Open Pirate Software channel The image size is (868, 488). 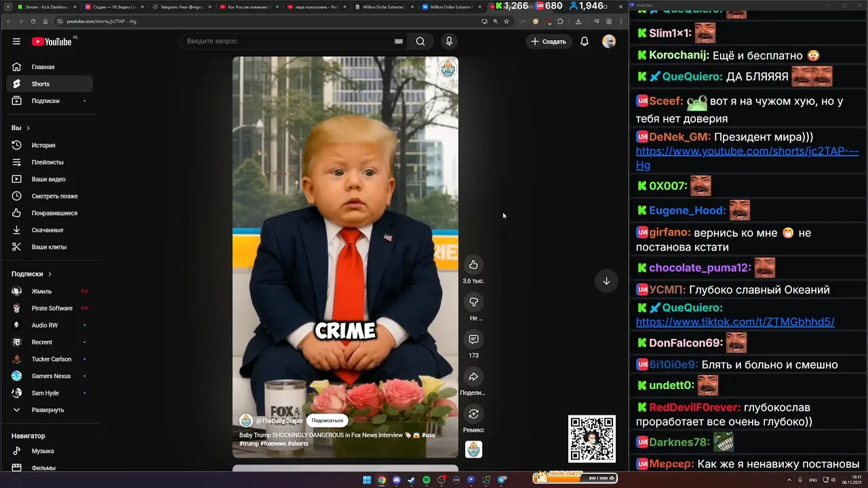tap(49, 308)
